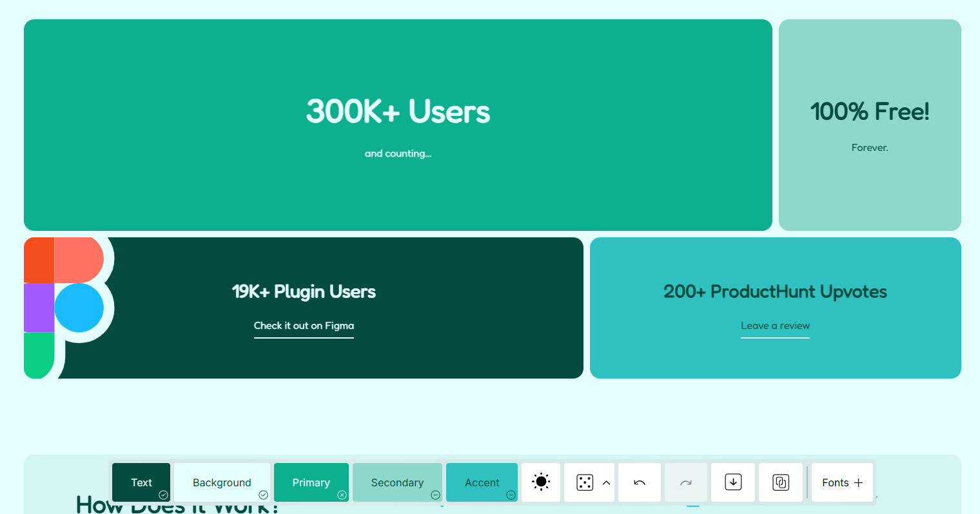Expand randomize options with chevron arrow
Image resolution: width=980 pixels, height=514 pixels.
click(606, 482)
